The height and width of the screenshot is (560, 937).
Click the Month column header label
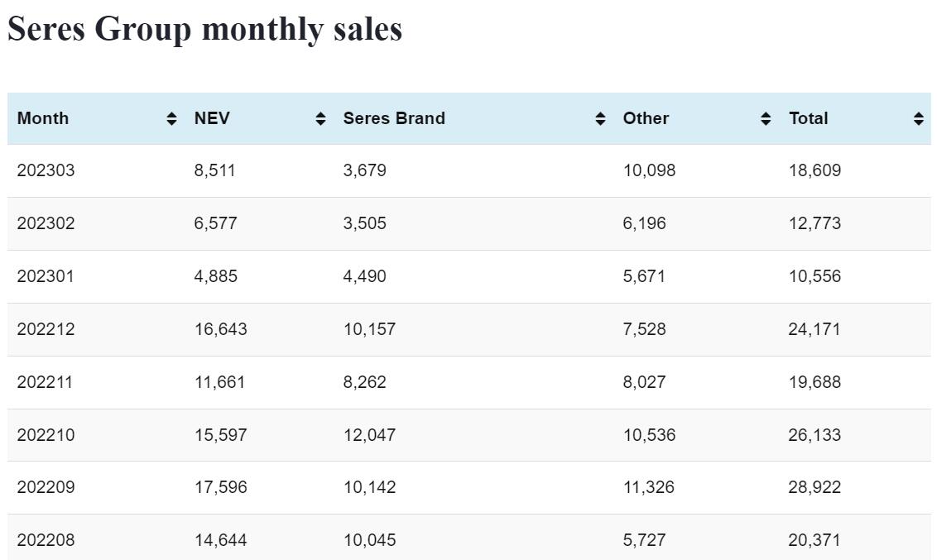point(43,118)
